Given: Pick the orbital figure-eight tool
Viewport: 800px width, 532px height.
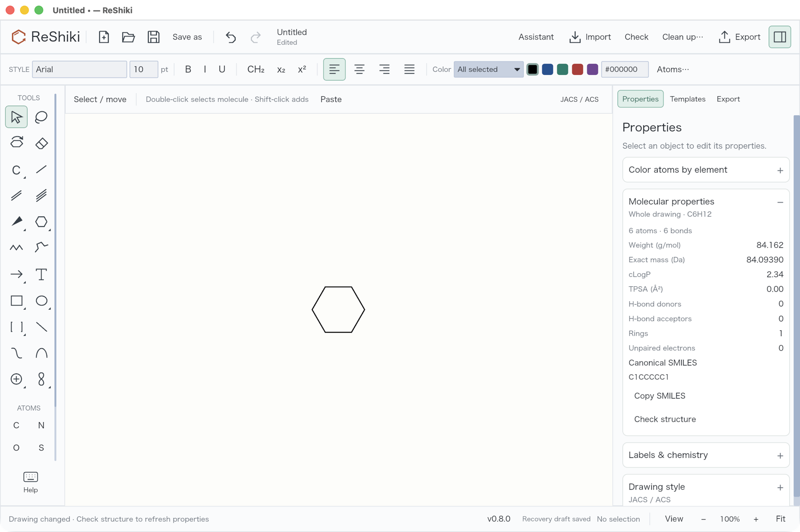Looking at the screenshot, I should point(41,379).
